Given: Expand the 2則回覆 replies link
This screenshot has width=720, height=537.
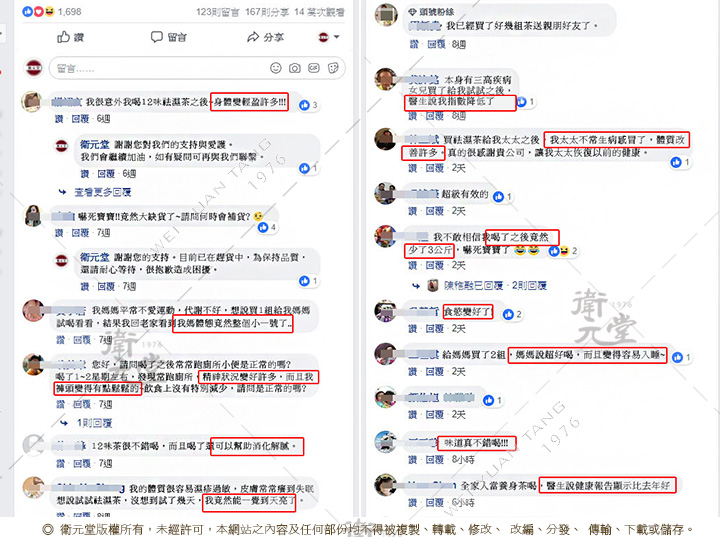Looking at the screenshot, I should click(x=529, y=285).
